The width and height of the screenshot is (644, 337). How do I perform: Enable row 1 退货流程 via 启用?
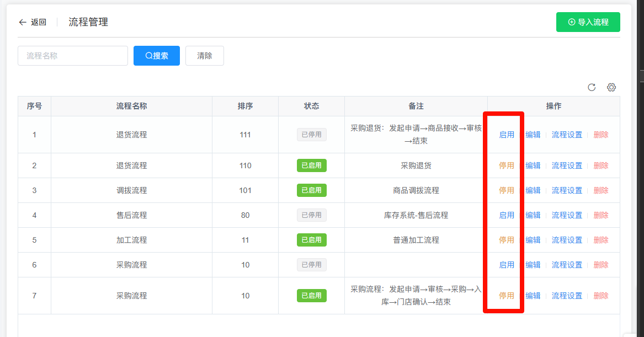click(506, 135)
